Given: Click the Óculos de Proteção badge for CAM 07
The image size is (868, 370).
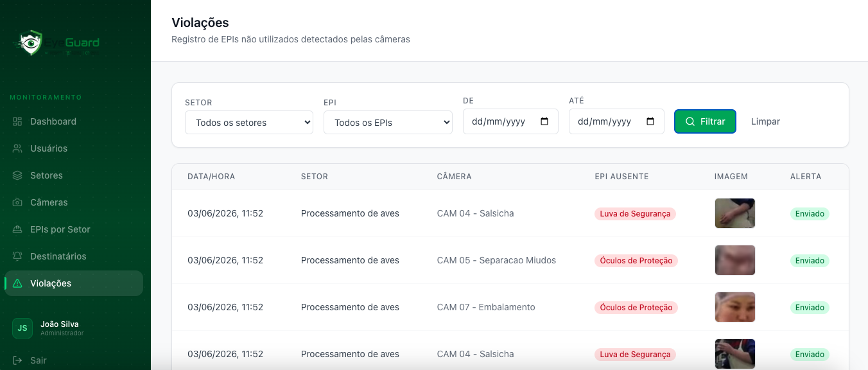Looking at the screenshot, I should 636,308.
